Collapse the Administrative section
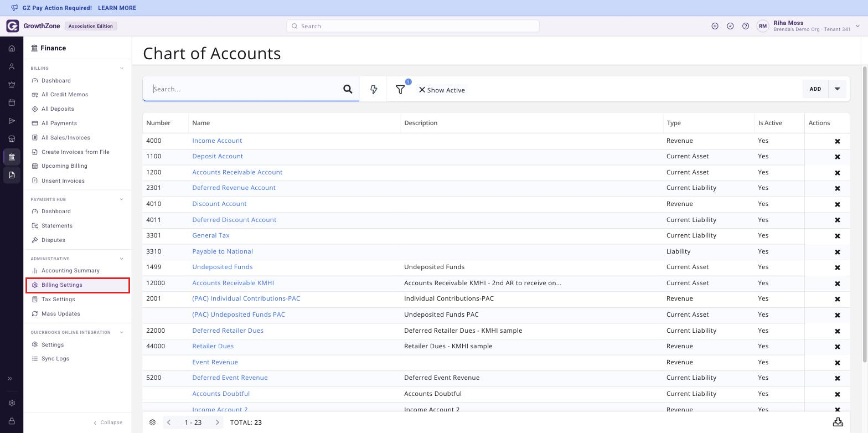Screen dimensions: 868x433 click(122, 259)
